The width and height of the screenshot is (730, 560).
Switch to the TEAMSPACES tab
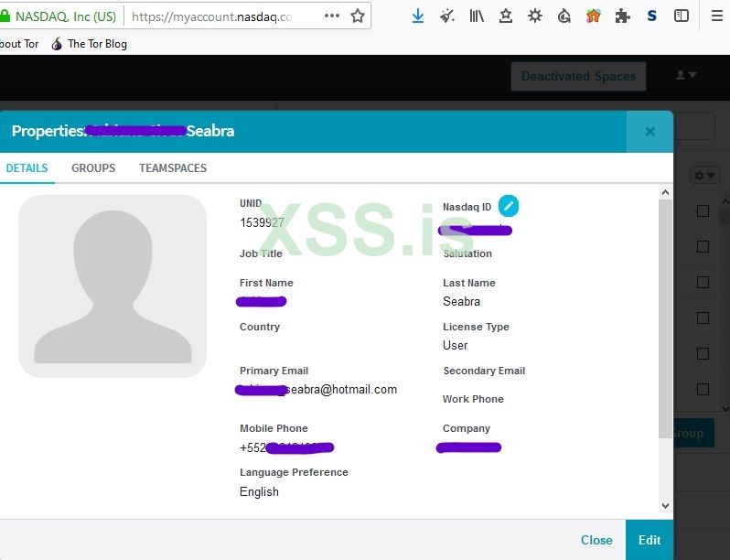[173, 168]
